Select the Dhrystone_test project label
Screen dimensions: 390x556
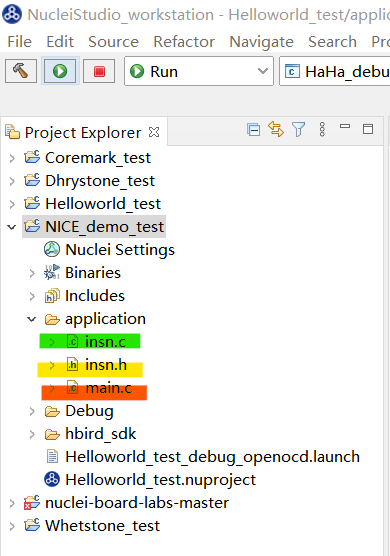point(100,181)
